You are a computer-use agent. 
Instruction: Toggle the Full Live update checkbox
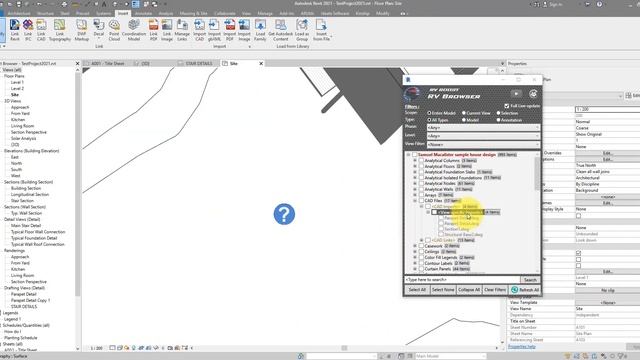[507, 106]
